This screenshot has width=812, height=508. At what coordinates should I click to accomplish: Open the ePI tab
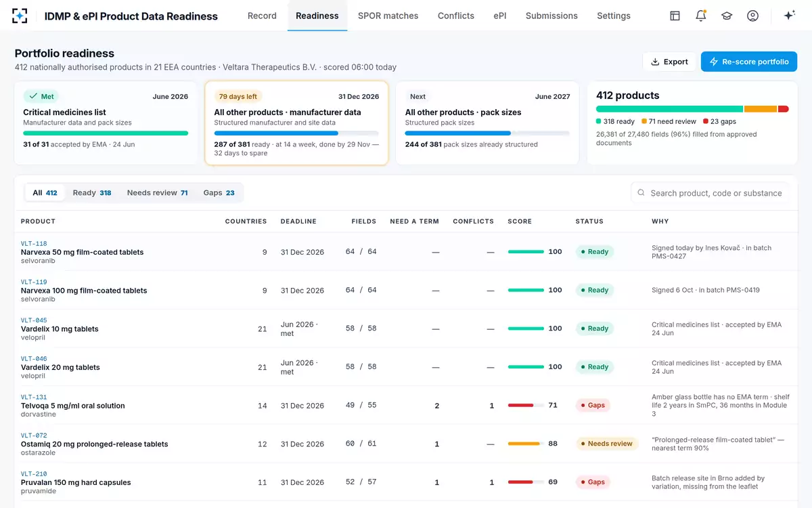500,16
